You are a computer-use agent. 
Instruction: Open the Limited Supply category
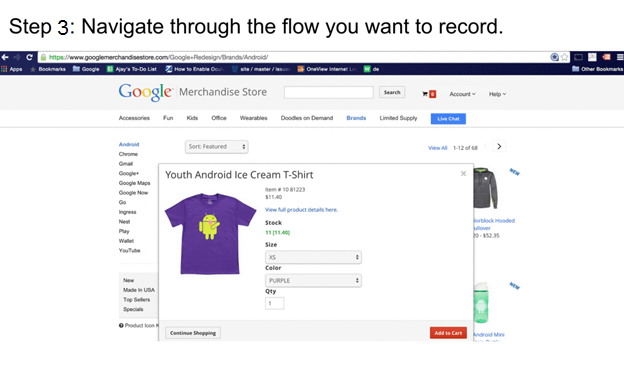[398, 118]
